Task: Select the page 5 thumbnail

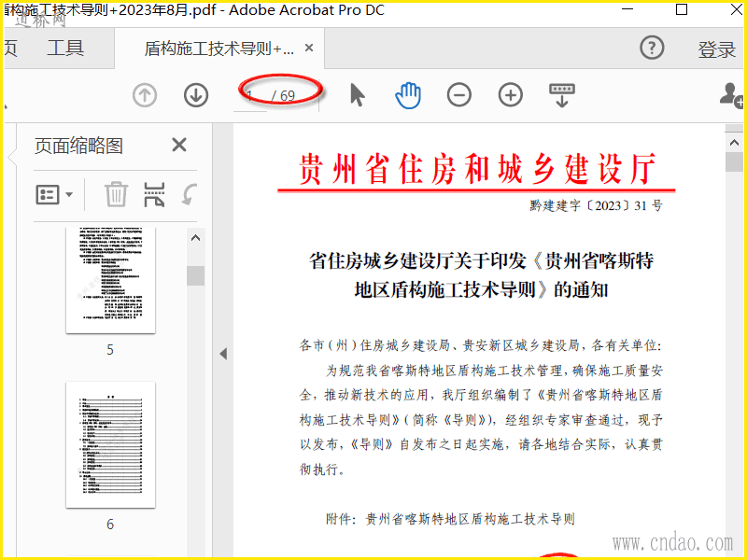Action: pyautogui.click(x=110, y=280)
